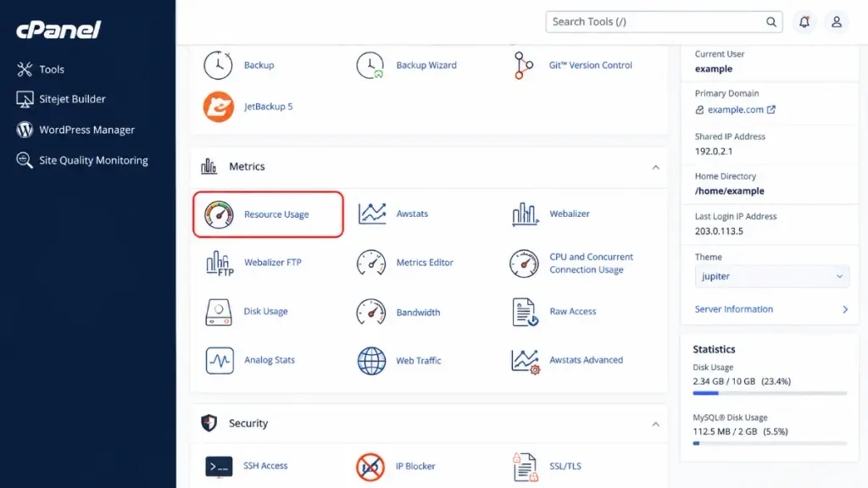The image size is (868, 488).
Task: Select WordPress Manager in the sidebar
Action: 75,130
